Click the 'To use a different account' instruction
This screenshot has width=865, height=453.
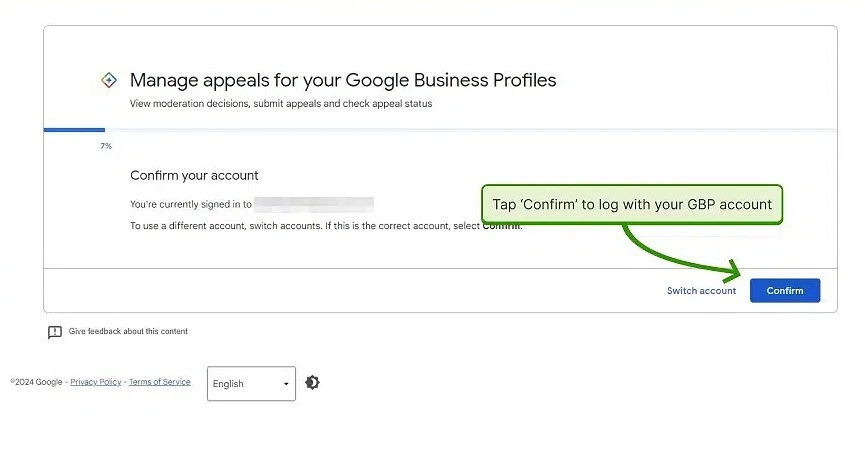tap(326, 226)
